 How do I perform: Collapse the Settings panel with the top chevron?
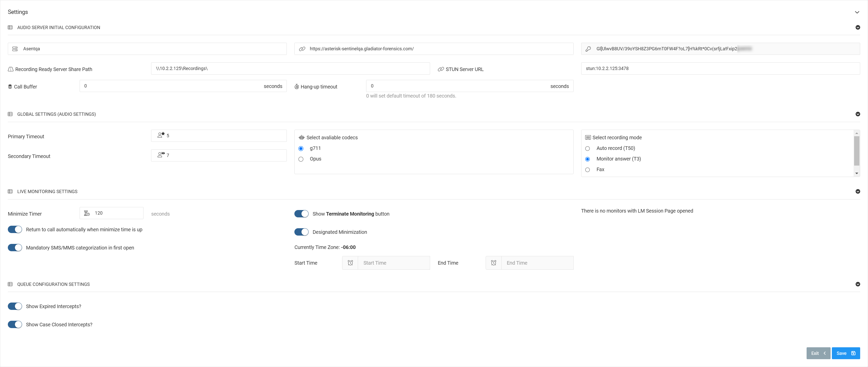[858, 12]
